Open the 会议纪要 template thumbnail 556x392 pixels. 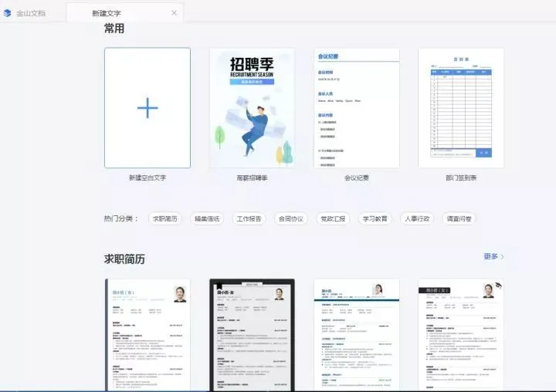click(x=356, y=108)
